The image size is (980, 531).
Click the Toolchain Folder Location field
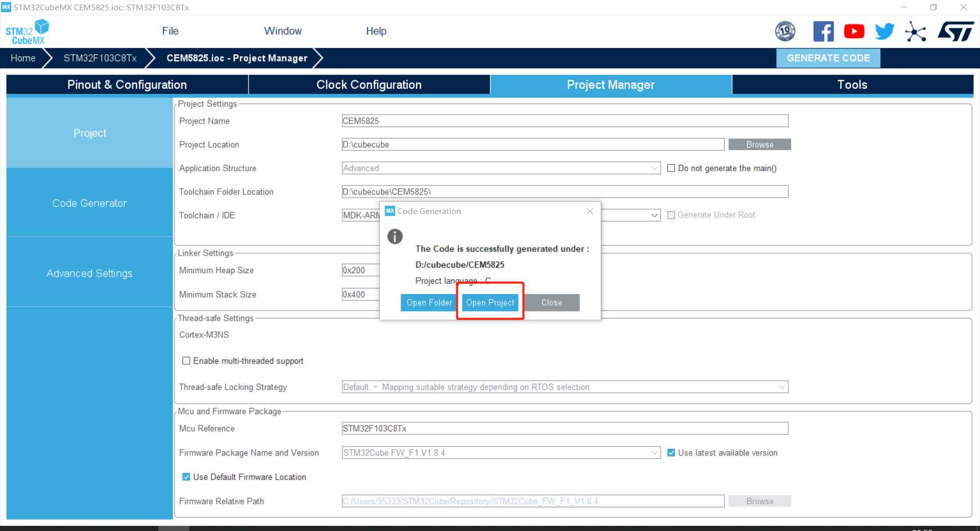[565, 192]
